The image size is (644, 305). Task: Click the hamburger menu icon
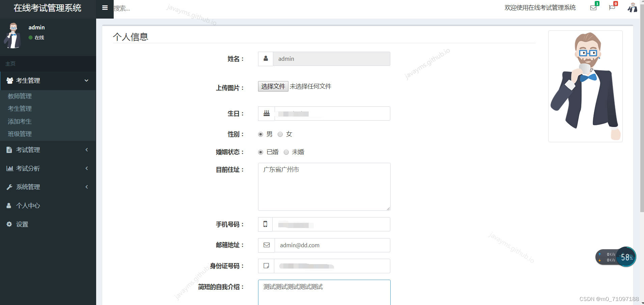105,7
